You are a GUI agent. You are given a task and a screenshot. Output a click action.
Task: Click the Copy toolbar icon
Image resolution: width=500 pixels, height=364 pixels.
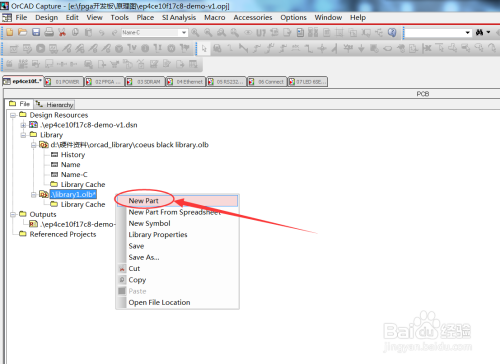(x=75, y=32)
